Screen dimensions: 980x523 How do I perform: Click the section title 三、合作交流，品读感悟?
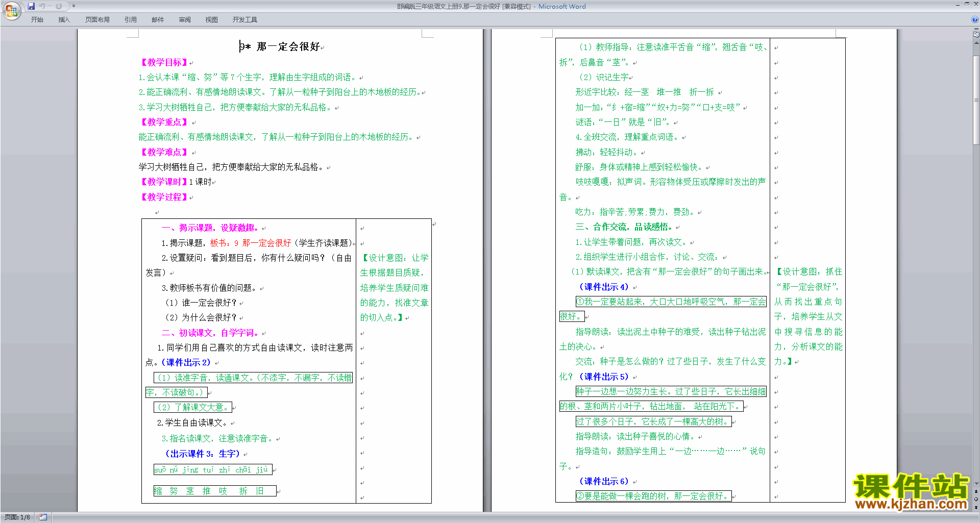click(624, 227)
